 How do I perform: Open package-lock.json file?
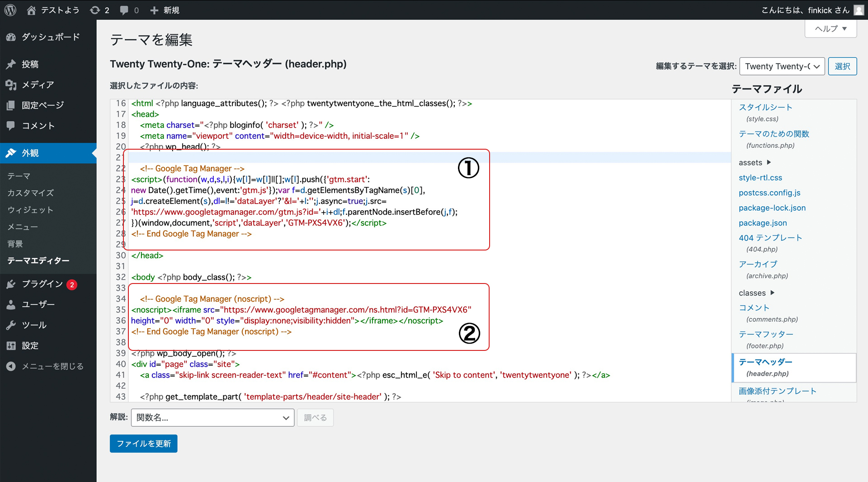(772, 208)
